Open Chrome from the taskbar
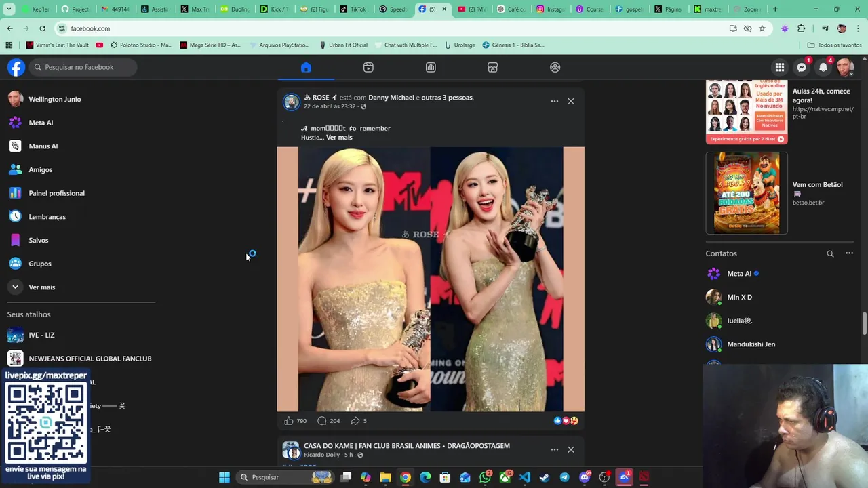 (405, 477)
